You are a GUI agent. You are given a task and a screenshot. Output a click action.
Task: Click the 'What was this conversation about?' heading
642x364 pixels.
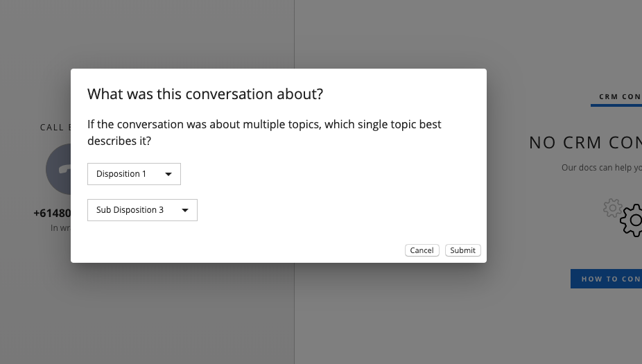205,94
